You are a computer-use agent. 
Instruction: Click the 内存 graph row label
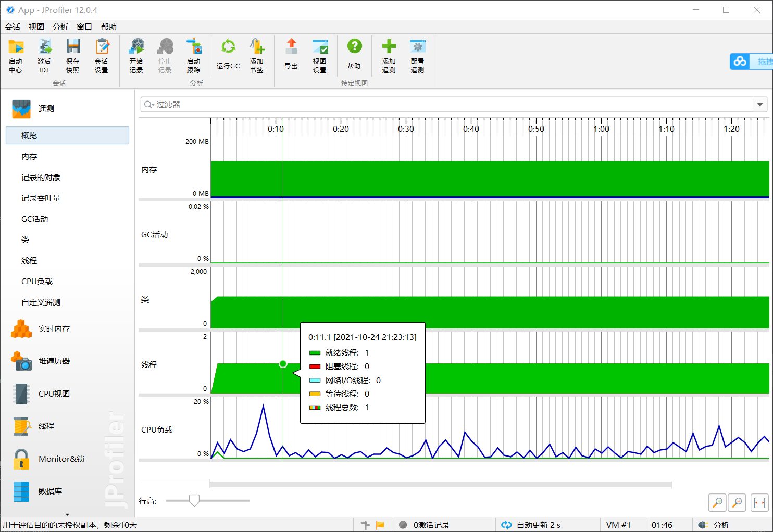(149, 170)
